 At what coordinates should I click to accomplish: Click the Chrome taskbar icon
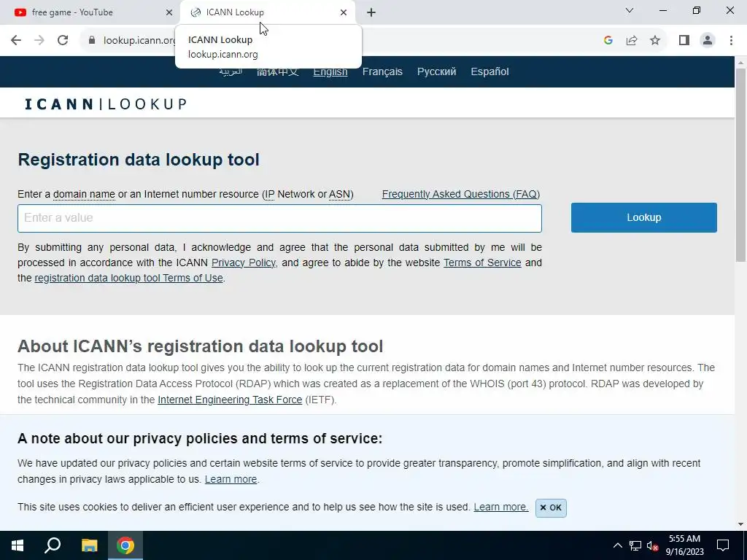[125, 545]
